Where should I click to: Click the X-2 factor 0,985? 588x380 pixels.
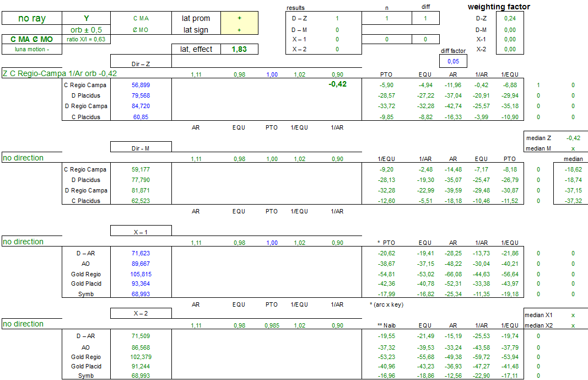(x=272, y=325)
